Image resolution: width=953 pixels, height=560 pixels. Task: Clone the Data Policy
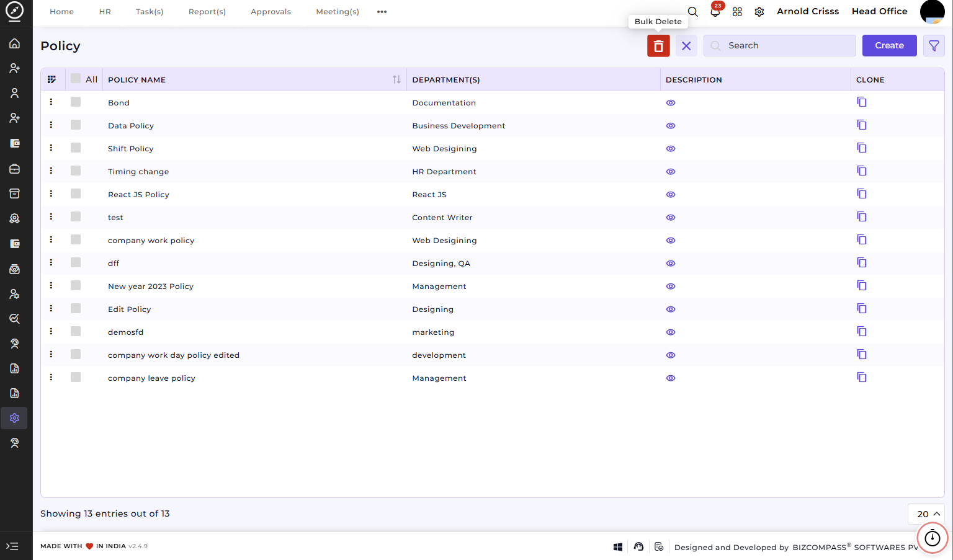[862, 125]
